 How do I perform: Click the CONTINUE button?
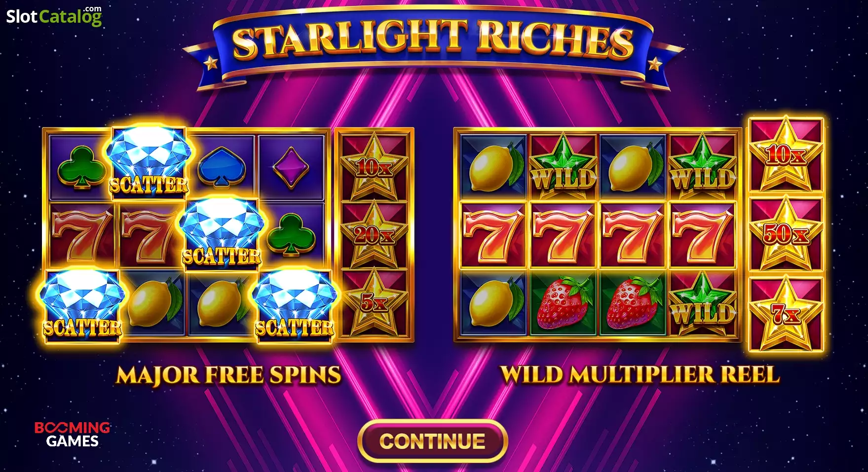[x=433, y=441]
